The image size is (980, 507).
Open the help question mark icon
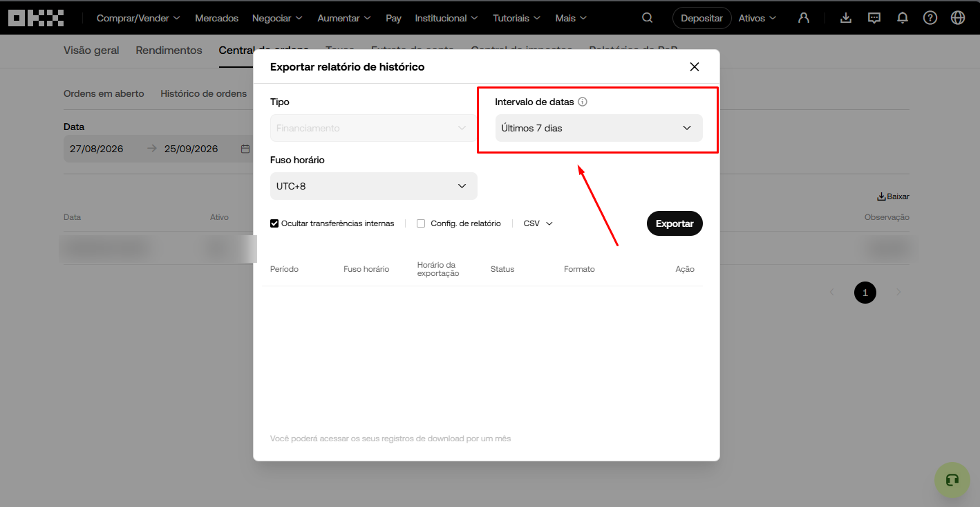coord(930,18)
